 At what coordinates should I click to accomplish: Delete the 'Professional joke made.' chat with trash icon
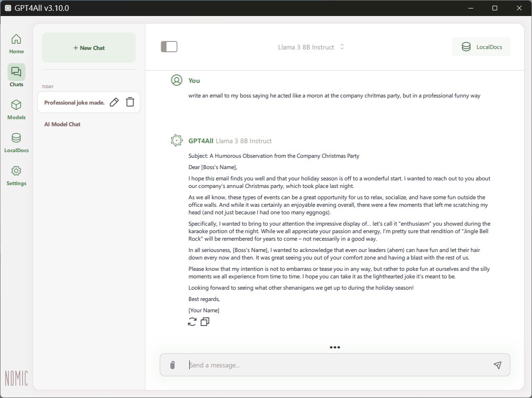pyautogui.click(x=130, y=102)
